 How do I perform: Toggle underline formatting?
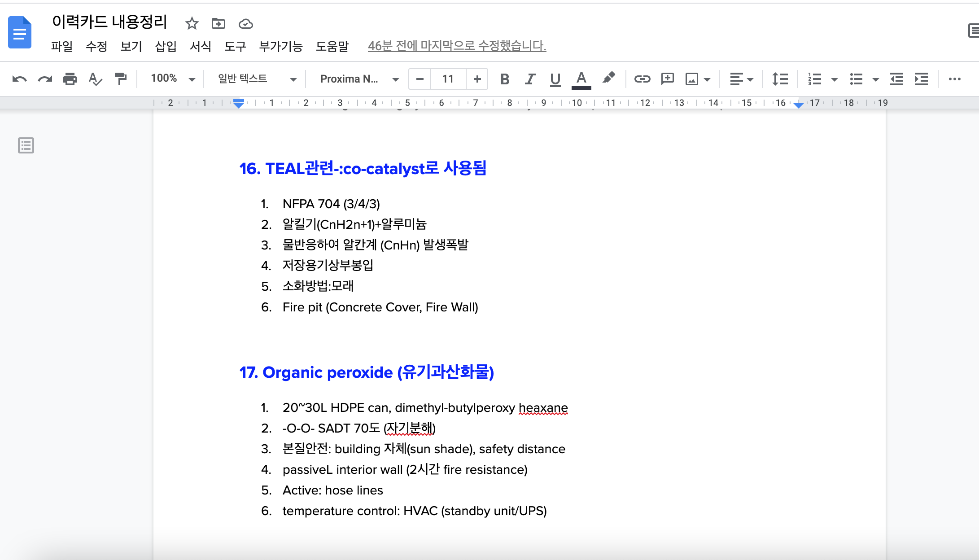[555, 79]
